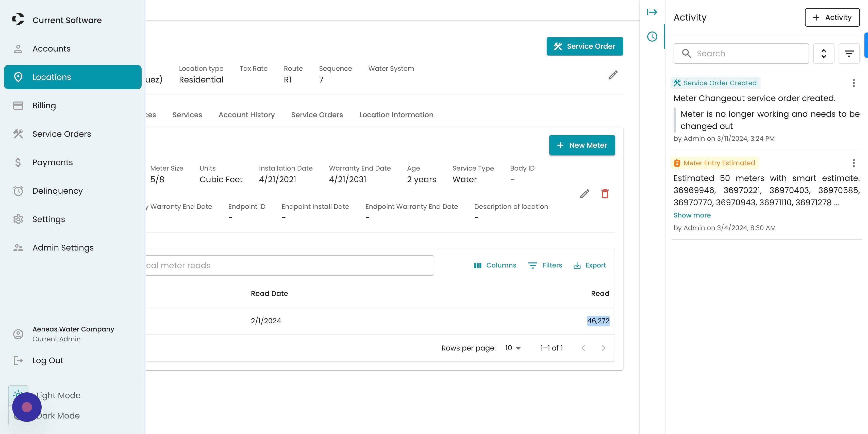
Task: Click the New Meter button
Action: point(582,145)
